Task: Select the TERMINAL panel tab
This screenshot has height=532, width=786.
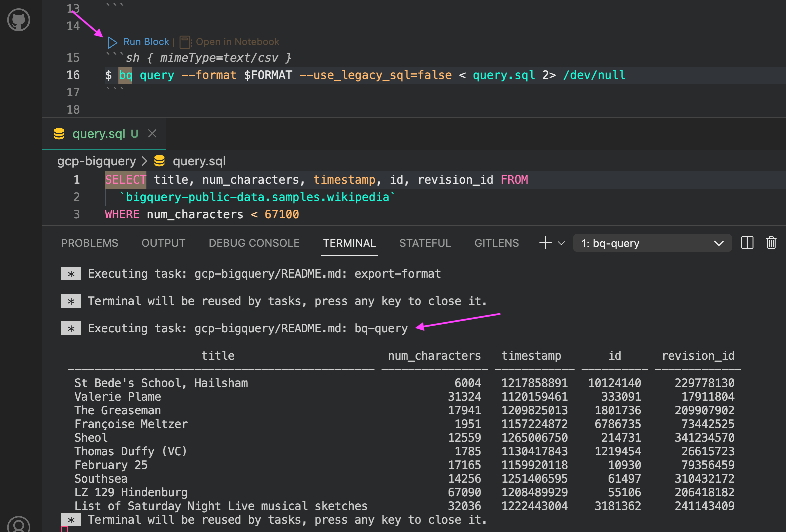Action: [349, 243]
